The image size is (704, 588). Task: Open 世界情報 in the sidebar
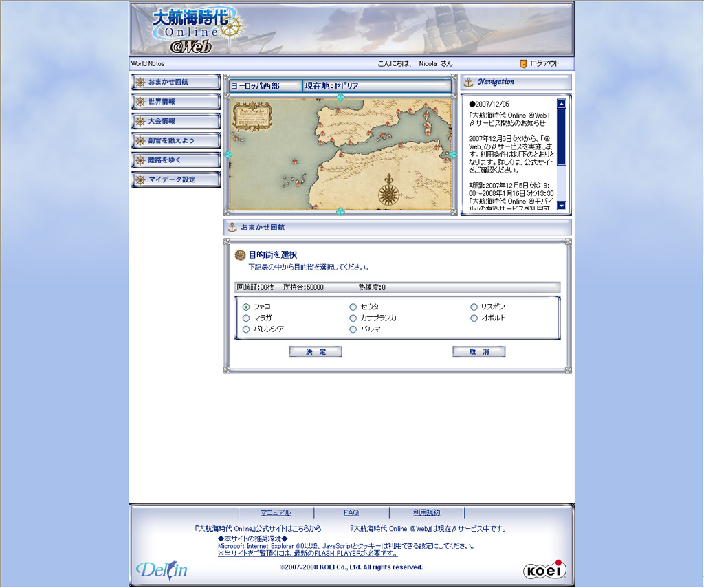(x=176, y=102)
